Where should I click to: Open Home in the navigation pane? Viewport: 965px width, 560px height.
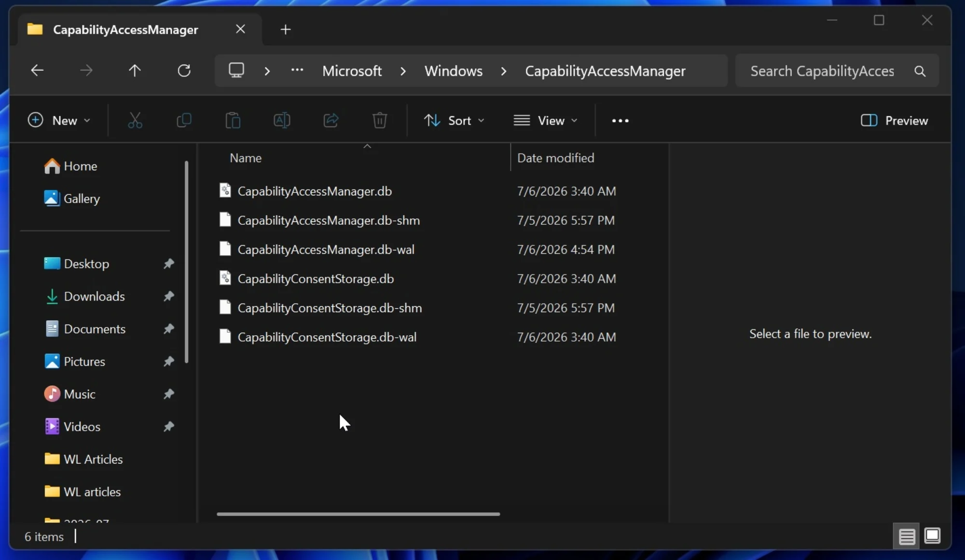click(x=71, y=166)
